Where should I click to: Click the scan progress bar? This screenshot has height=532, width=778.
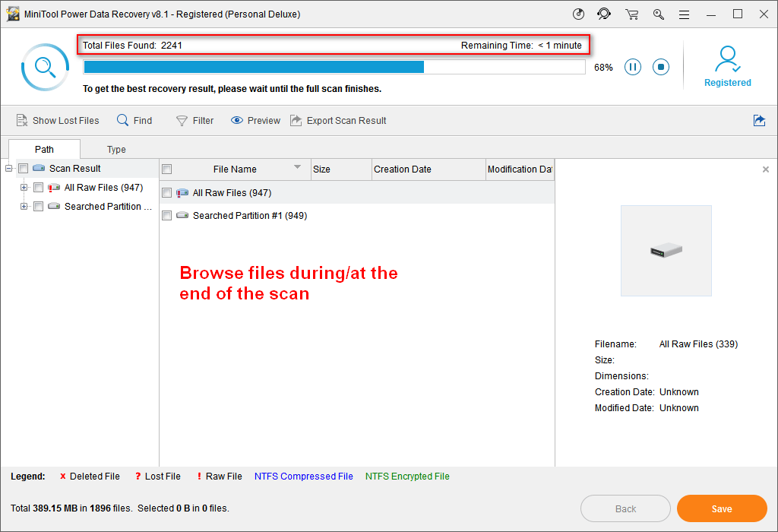(334, 67)
